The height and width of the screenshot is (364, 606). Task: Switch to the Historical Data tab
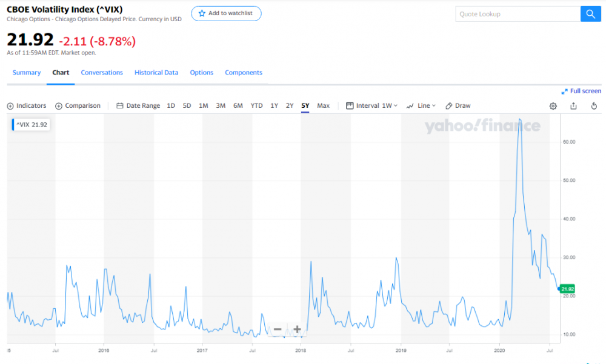point(156,73)
